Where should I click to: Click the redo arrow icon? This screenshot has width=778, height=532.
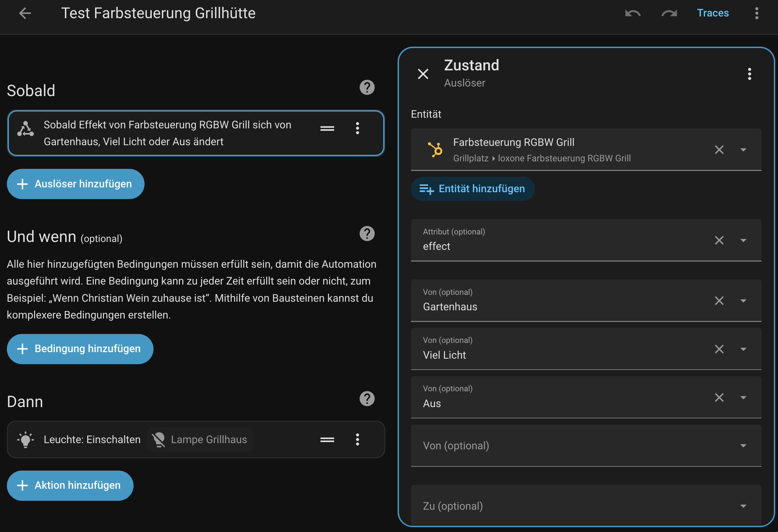[669, 13]
